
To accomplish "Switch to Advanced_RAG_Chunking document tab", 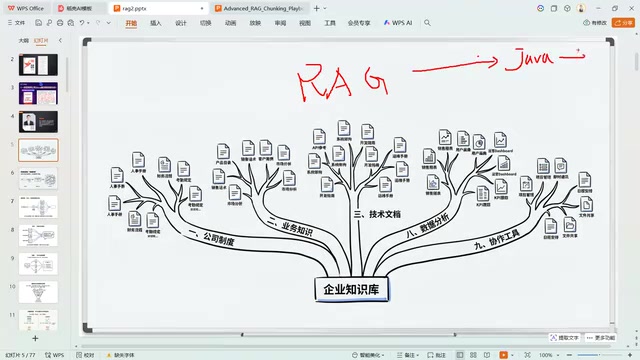I will click(x=260, y=8).
